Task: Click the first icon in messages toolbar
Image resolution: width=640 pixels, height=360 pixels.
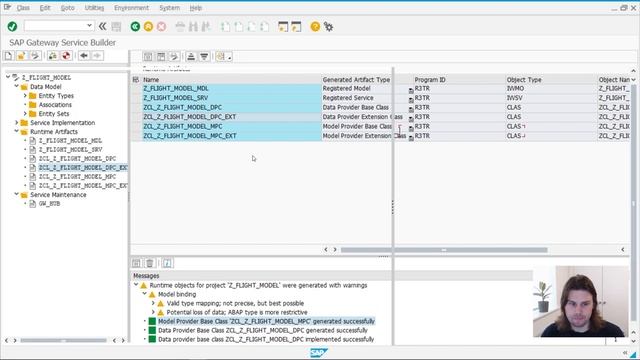Action: (136, 263)
